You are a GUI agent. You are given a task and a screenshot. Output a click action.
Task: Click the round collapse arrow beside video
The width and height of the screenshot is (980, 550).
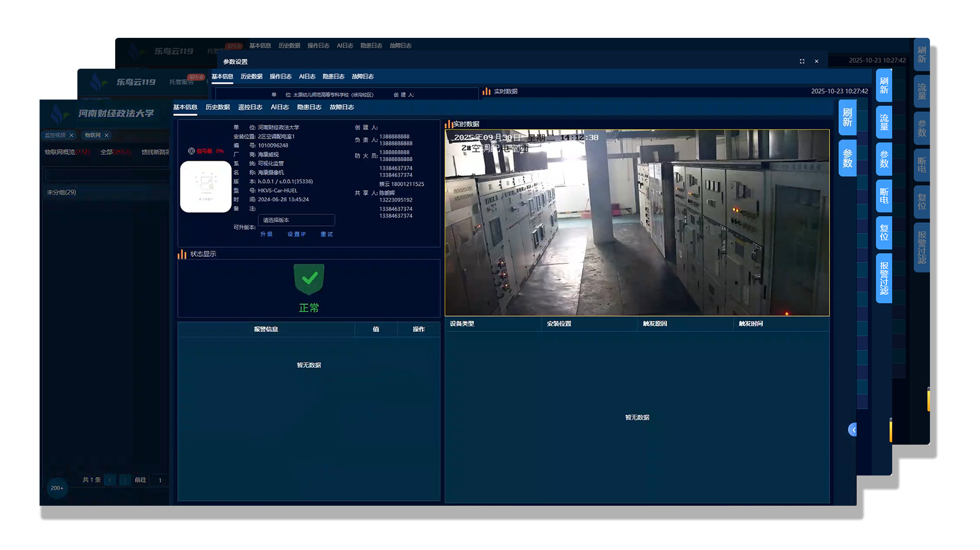tap(853, 430)
